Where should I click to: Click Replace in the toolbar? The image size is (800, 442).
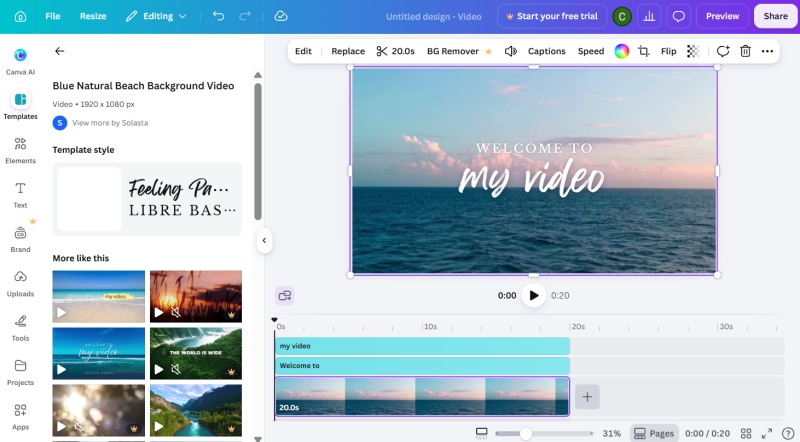click(348, 51)
